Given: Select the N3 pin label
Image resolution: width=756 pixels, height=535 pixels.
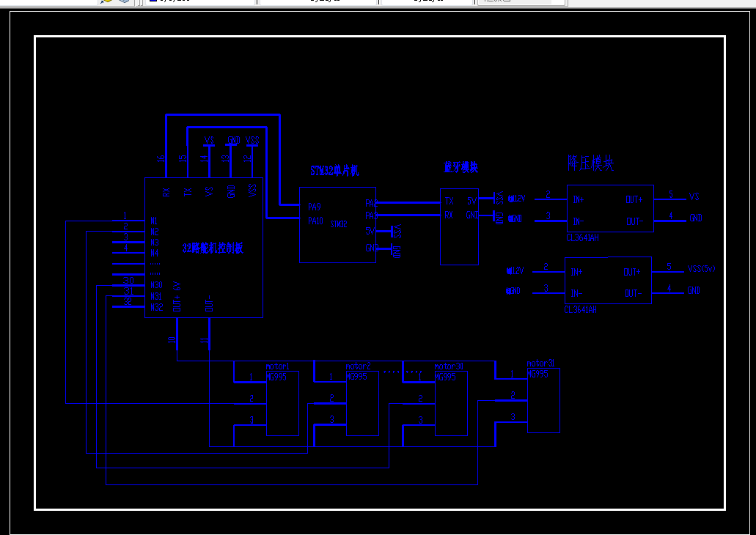Looking at the screenshot, I should pos(155,243).
